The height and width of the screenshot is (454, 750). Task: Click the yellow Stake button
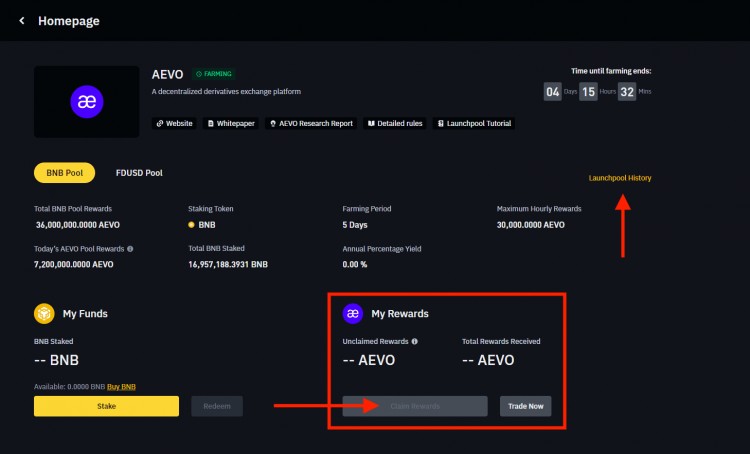tap(106, 406)
